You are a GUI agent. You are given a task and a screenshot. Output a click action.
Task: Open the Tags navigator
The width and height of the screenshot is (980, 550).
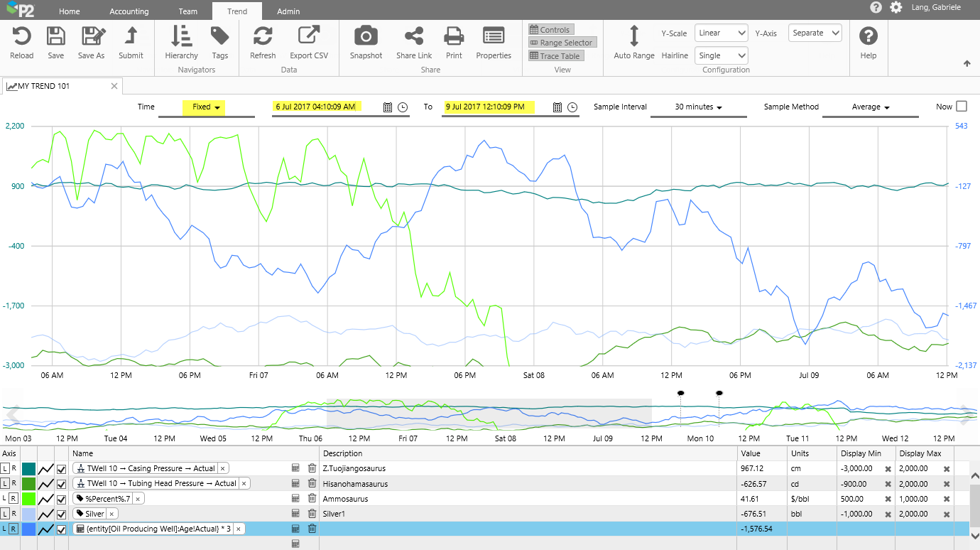point(220,37)
